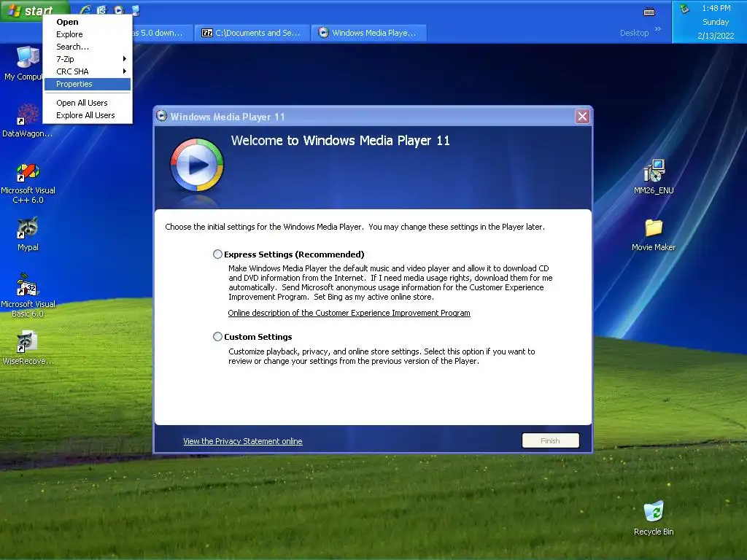
Task: Click the green system tray icon
Action: [684, 8]
